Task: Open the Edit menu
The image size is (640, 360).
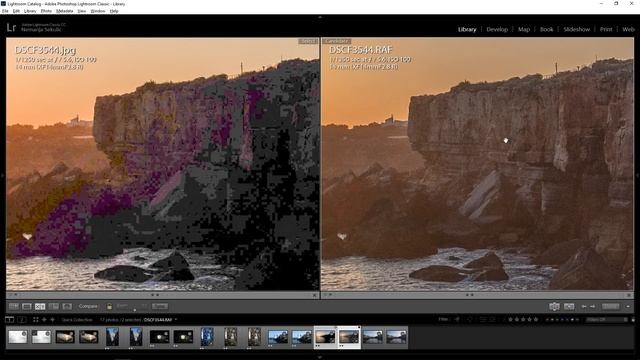Action: (16, 11)
